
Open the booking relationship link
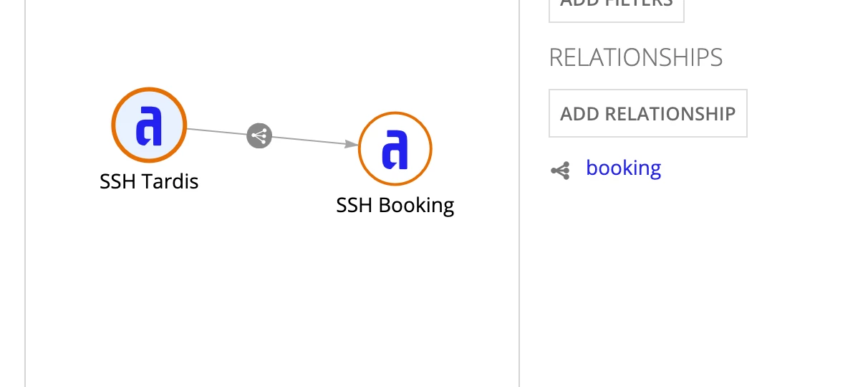623,168
